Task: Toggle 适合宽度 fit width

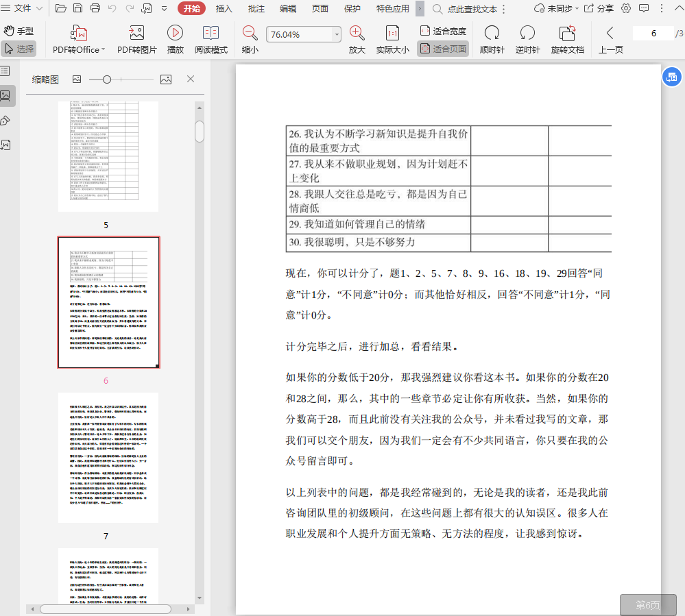Action: 443,31
